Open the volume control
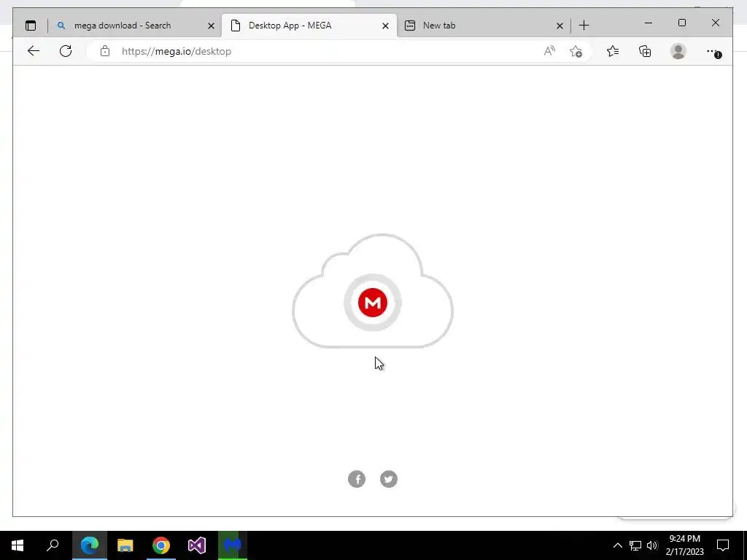Screen dimensions: 747x560 pyautogui.click(x=652, y=545)
